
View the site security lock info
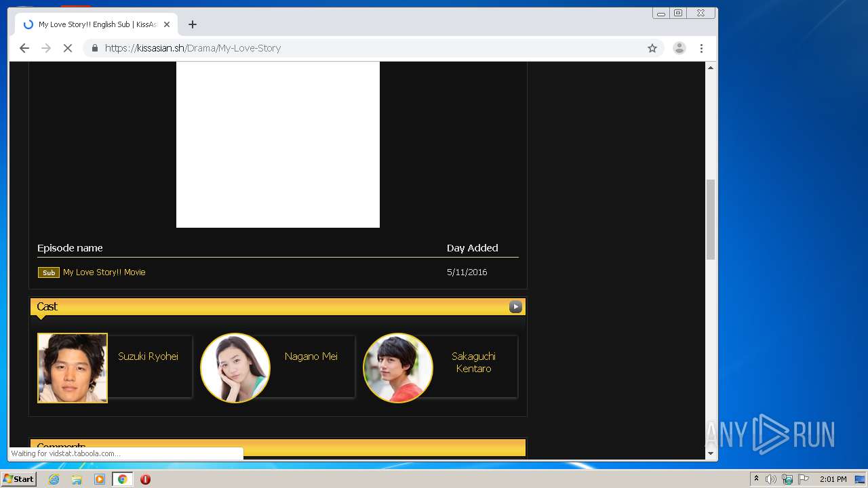[x=94, y=48]
